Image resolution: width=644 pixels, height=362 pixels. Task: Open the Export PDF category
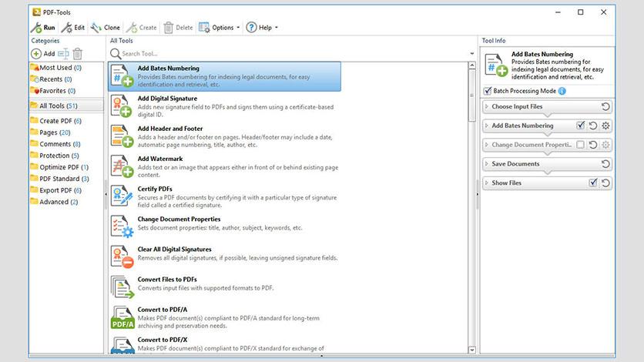coord(66,190)
